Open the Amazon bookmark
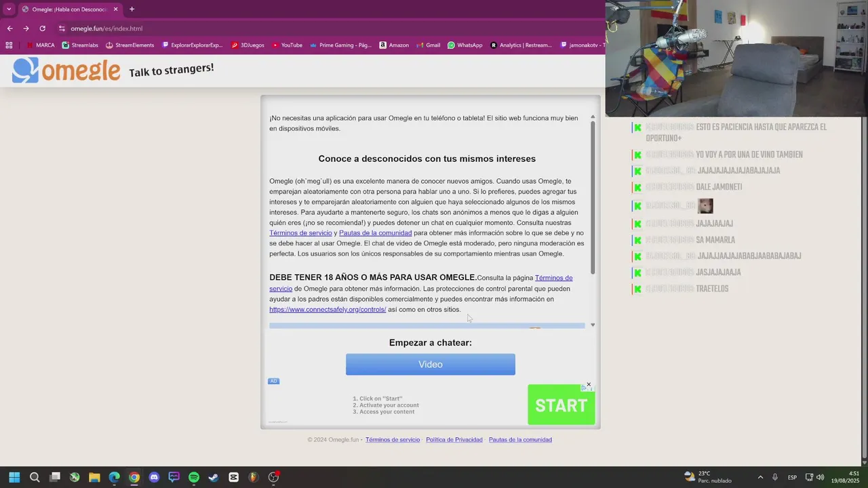This screenshot has height=488, width=868. 394,45
